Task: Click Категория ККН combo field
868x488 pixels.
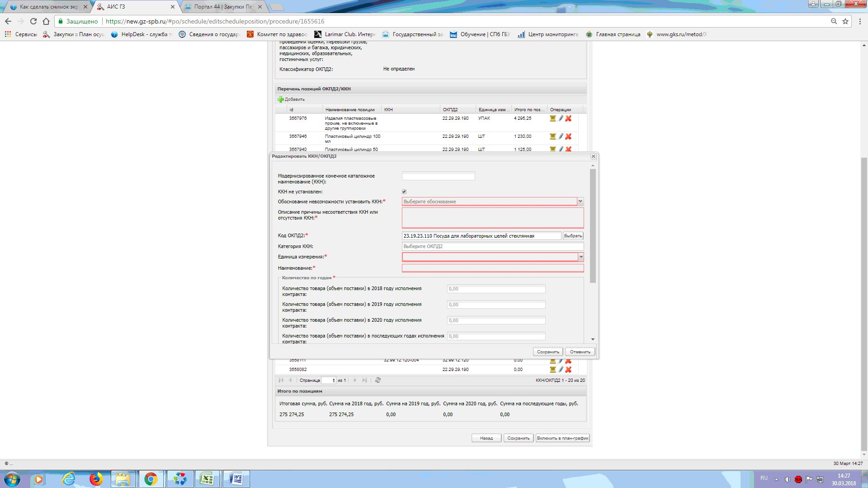Action: 492,246
